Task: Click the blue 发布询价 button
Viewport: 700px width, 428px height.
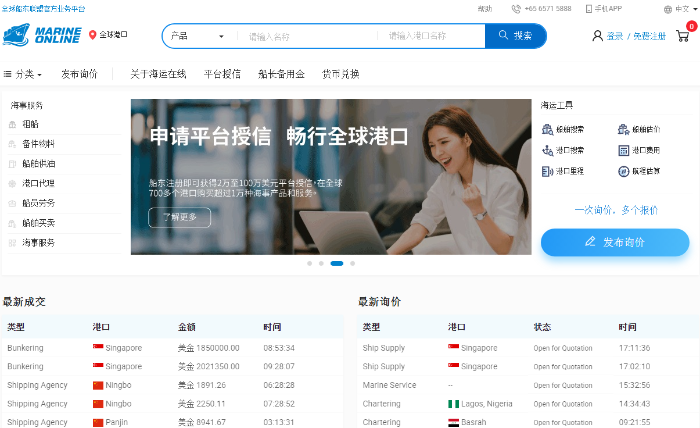Action: pos(615,242)
